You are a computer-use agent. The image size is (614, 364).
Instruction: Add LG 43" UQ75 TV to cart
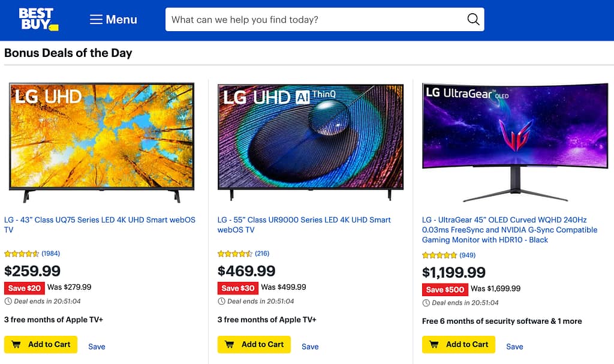41,344
